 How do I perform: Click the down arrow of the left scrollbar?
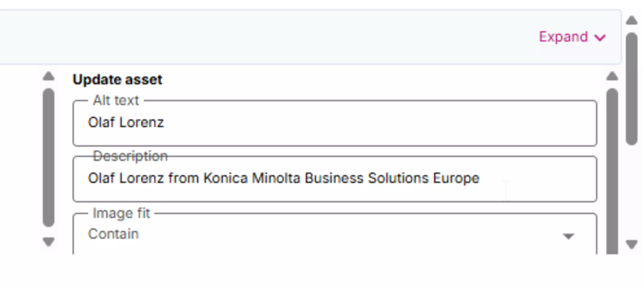pyautogui.click(x=48, y=242)
